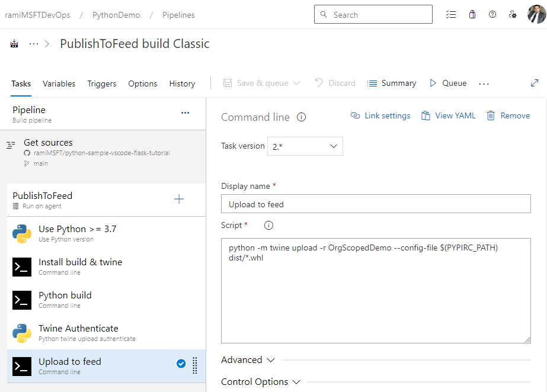Click the Display name input field
Screen dimensions: 547x392
click(376, 204)
